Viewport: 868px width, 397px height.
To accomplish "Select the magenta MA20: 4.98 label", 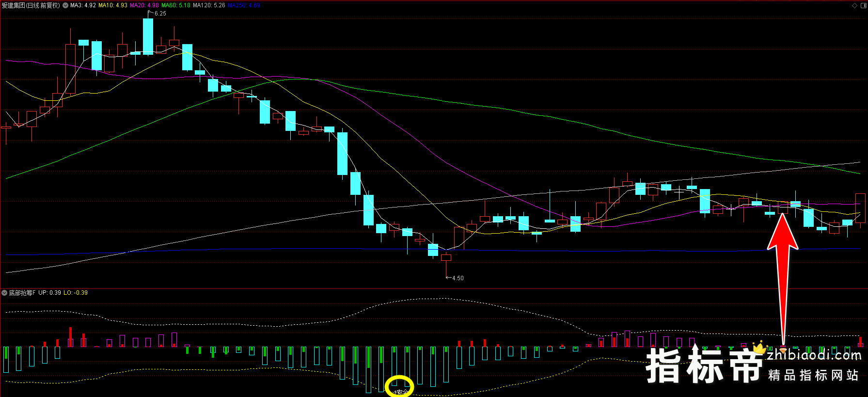I will click(144, 5).
